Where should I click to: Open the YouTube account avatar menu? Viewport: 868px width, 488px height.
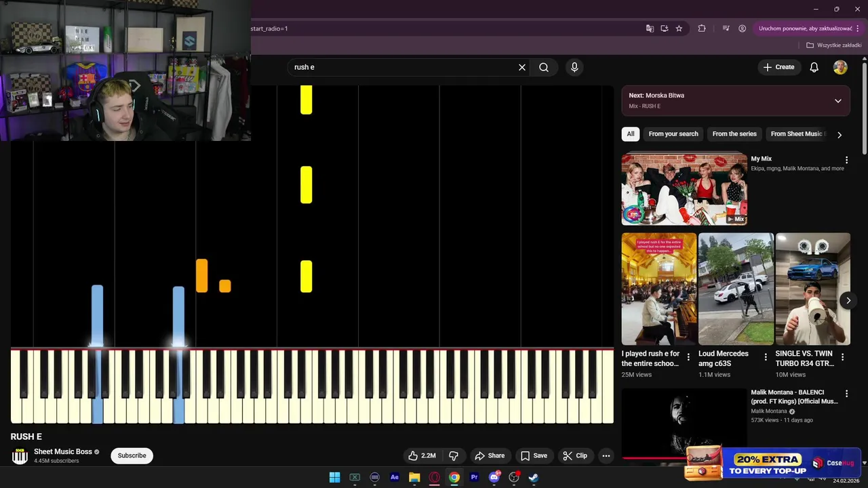click(x=840, y=67)
